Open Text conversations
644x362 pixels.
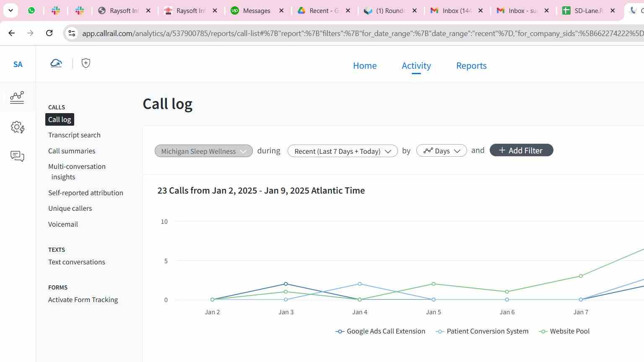point(77,262)
